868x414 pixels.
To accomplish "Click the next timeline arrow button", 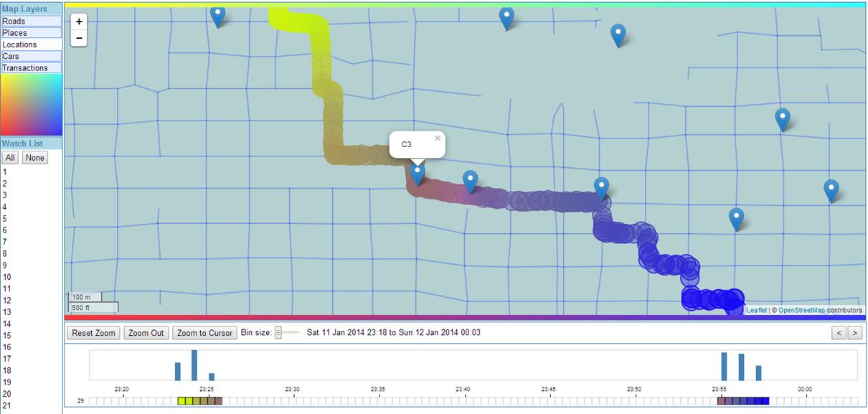I will (x=854, y=333).
